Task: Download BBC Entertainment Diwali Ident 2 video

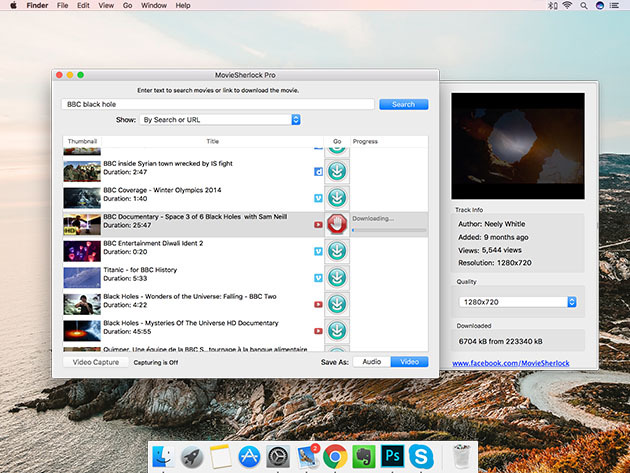Action: [x=337, y=251]
